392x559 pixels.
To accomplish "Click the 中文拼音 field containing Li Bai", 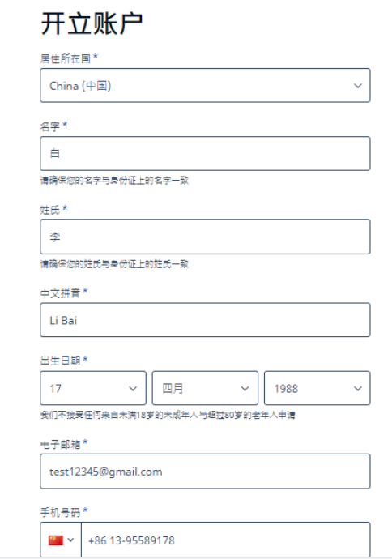I will [x=205, y=320].
